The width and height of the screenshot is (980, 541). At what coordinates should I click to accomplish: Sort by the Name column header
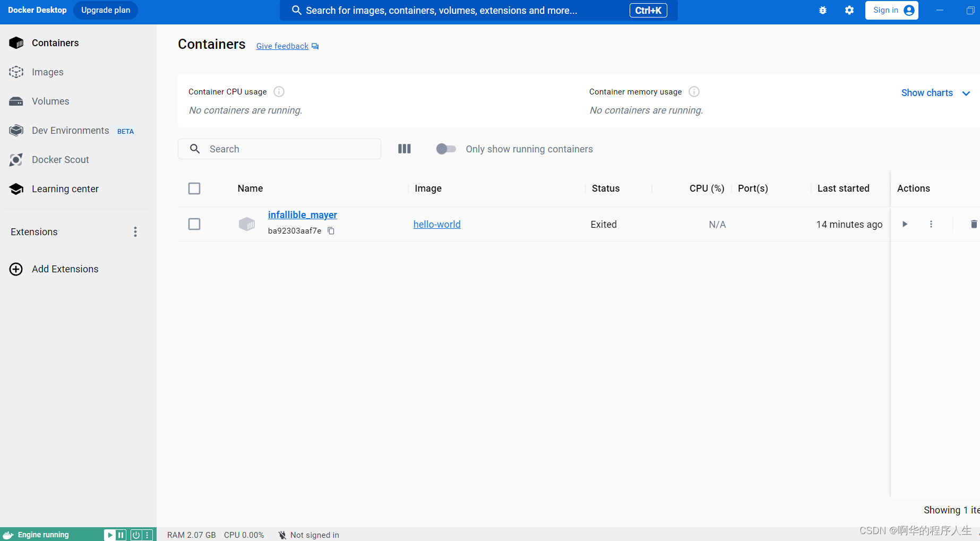tap(250, 188)
